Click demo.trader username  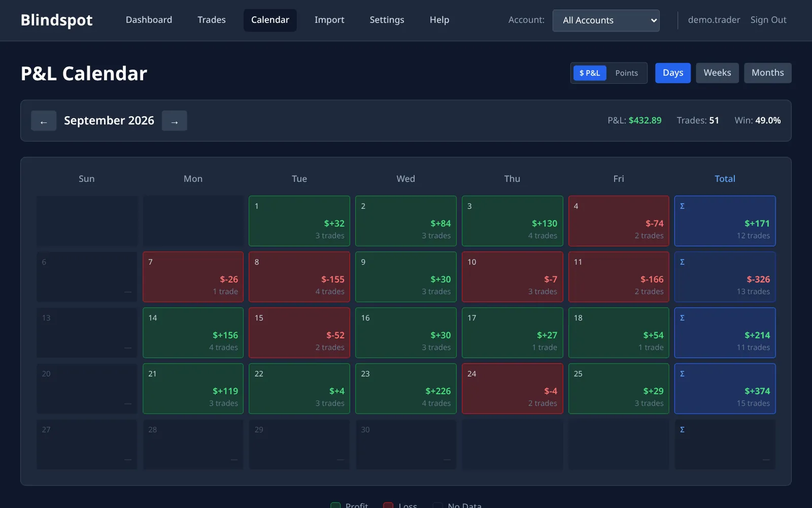(x=714, y=20)
